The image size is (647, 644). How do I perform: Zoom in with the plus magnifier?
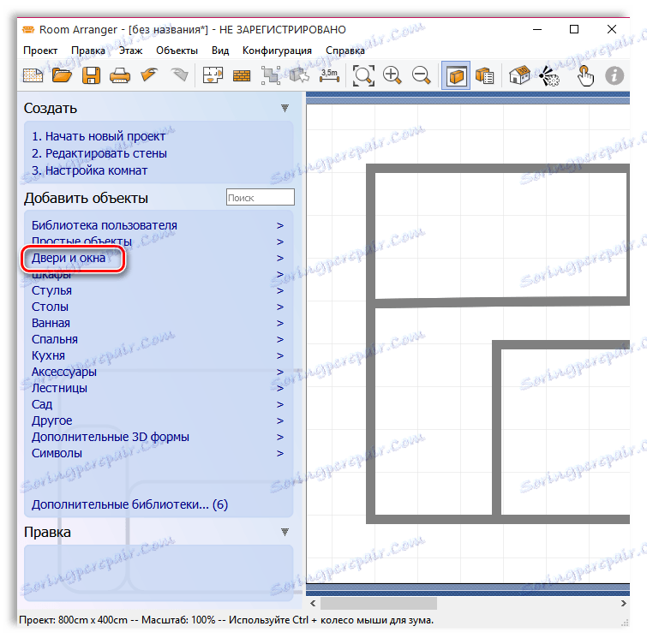pyautogui.click(x=392, y=76)
